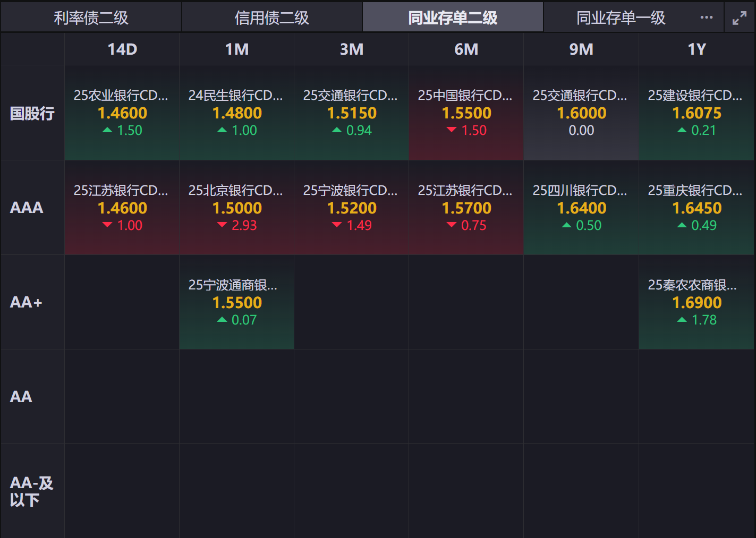756x538 pixels.
Task: Click the 9M column header
Action: click(581, 49)
